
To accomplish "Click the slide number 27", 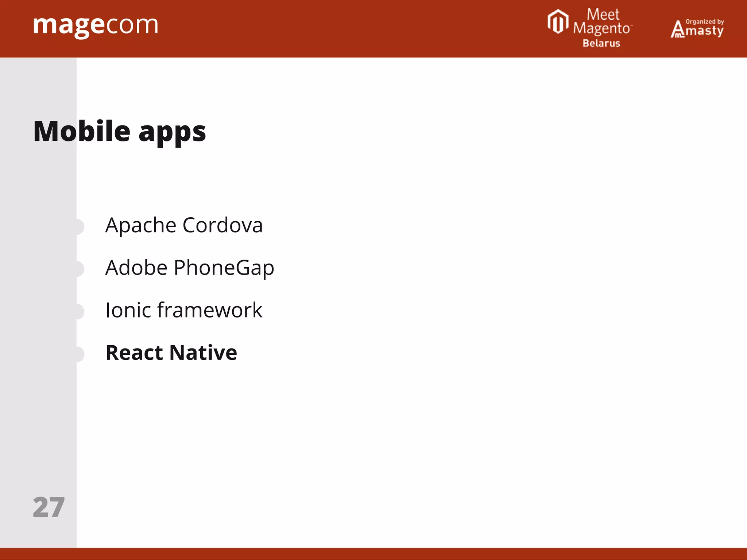I will pyautogui.click(x=49, y=507).
